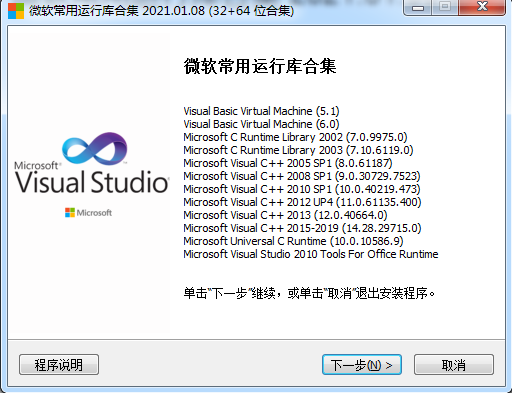Select Microsoft Universal C Runtime line
The width and height of the screenshot is (512, 393).
[x=293, y=241]
